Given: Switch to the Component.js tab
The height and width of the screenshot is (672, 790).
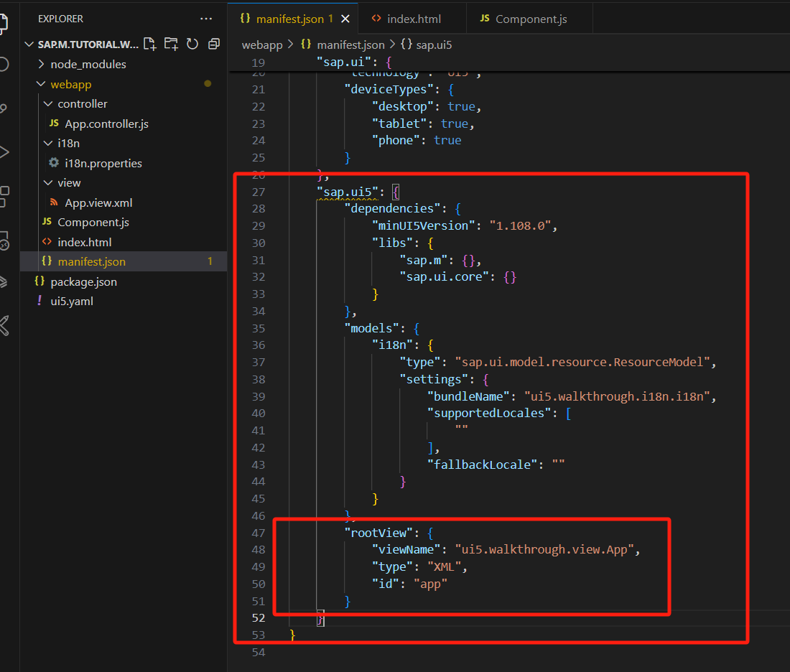Looking at the screenshot, I should click(531, 19).
